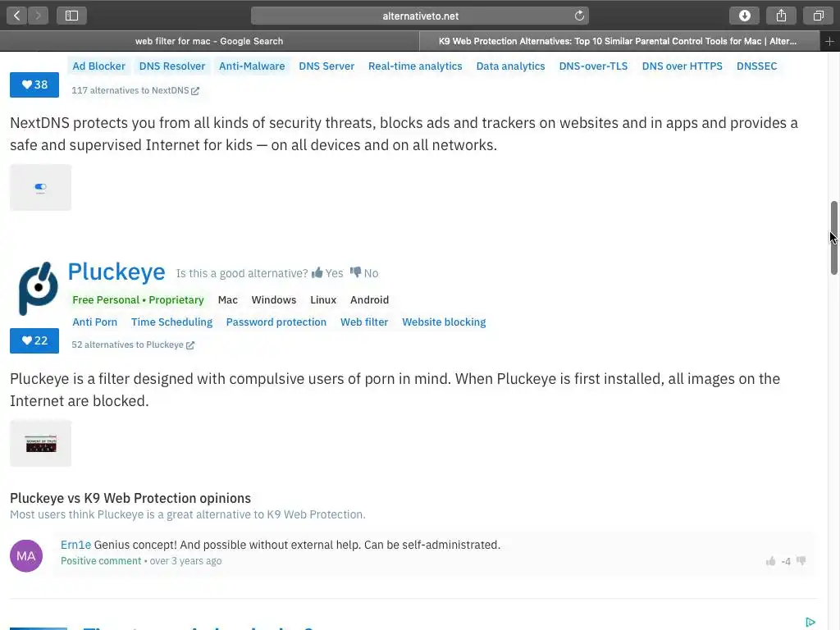Click the Safari back arrow button
This screenshot has width=840, height=630.
click(x=17, y=16)
